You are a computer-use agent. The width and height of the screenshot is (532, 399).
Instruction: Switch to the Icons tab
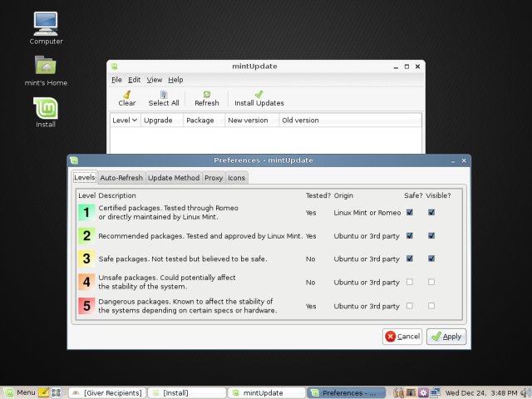pyautogui.click(x=236, y=178)
